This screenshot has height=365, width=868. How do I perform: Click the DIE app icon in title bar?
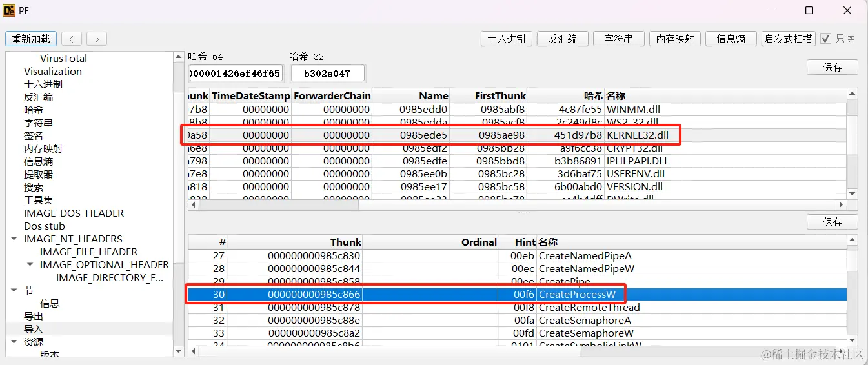(10, 10)
